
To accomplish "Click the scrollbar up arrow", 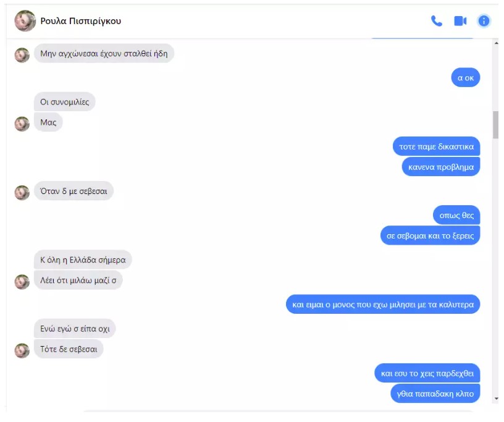I will pos(496,43).
